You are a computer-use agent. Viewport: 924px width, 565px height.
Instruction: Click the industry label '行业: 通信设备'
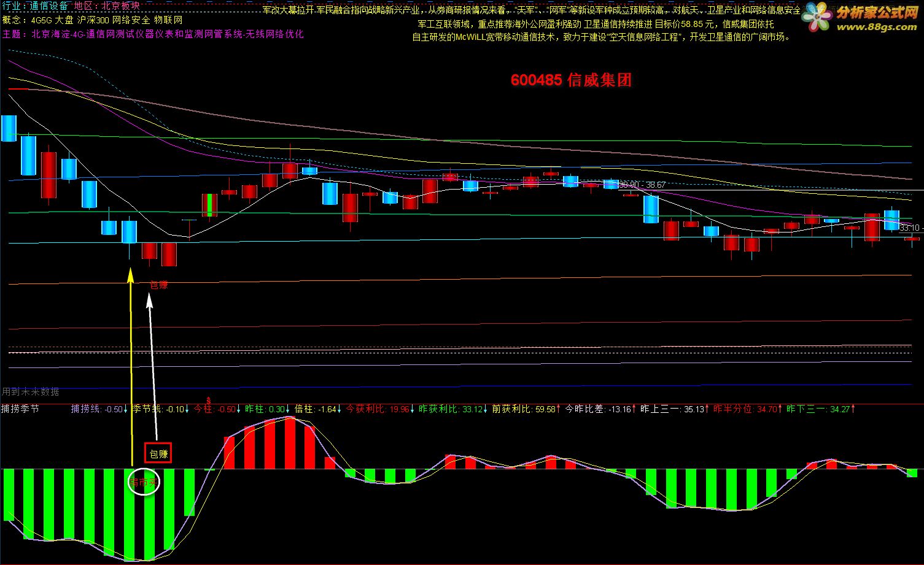coord(35,6)
